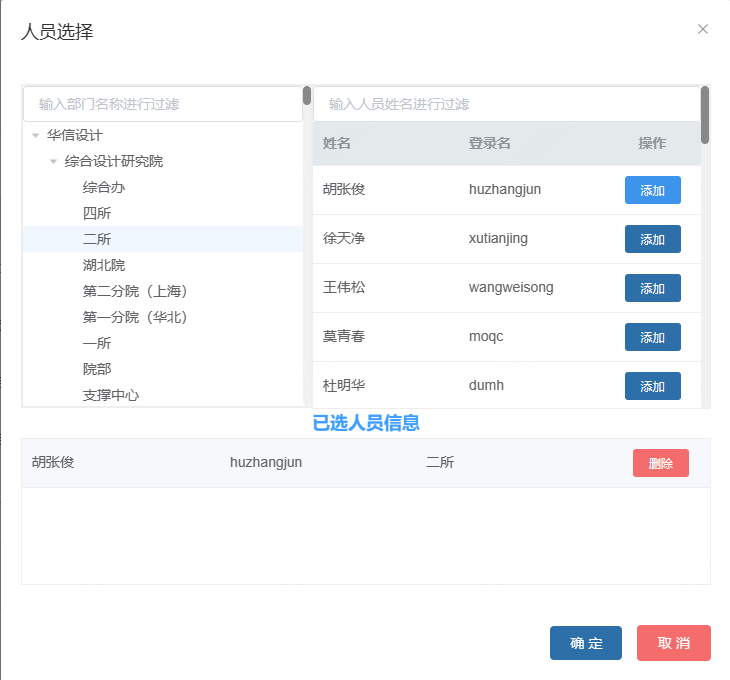Viewport: 730px width, 680px height.
Task: Select 四所 department in the tree
Action: [97, 213]
